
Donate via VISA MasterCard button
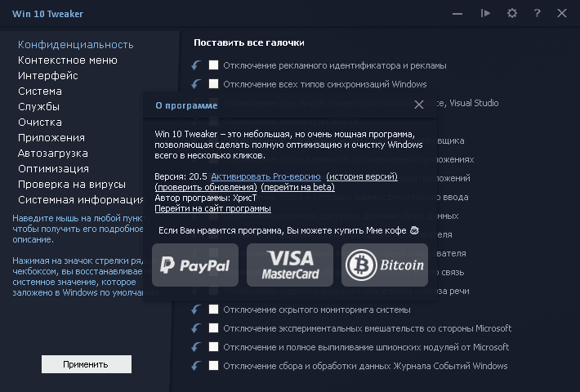(x=290, y=265)
